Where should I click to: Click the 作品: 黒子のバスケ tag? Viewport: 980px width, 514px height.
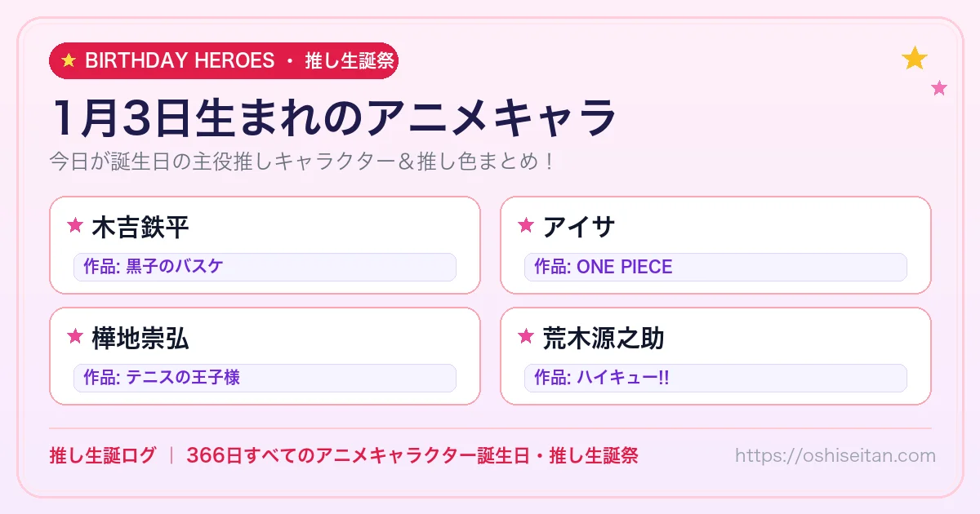[265, 267]
